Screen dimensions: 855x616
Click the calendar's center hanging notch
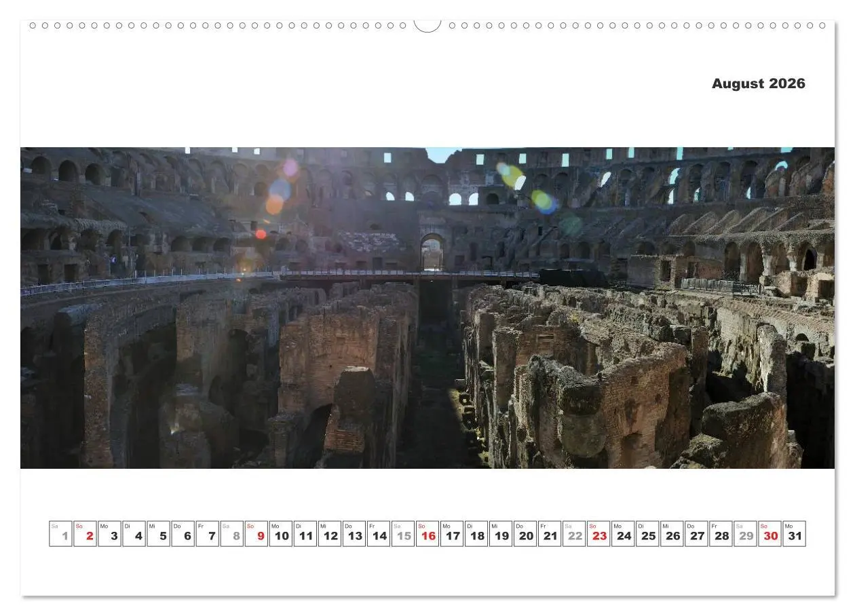click(427, 26)
